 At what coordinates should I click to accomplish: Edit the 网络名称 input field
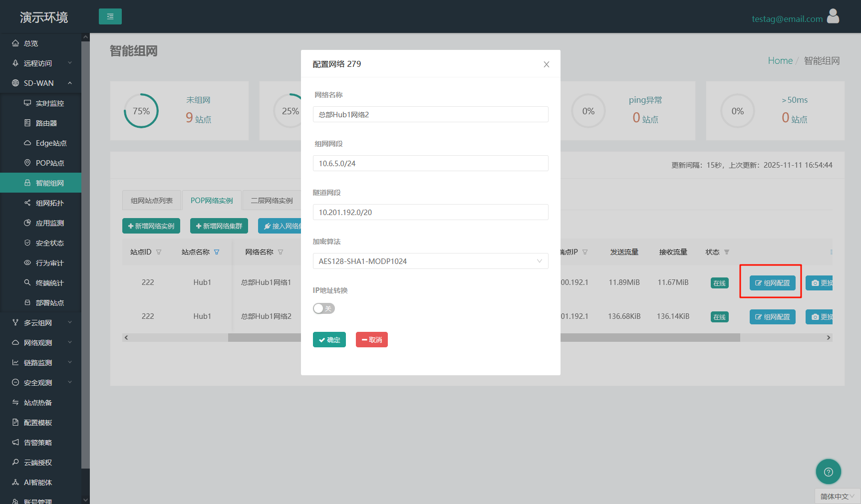pyautogui.click(x=430, y=114)
